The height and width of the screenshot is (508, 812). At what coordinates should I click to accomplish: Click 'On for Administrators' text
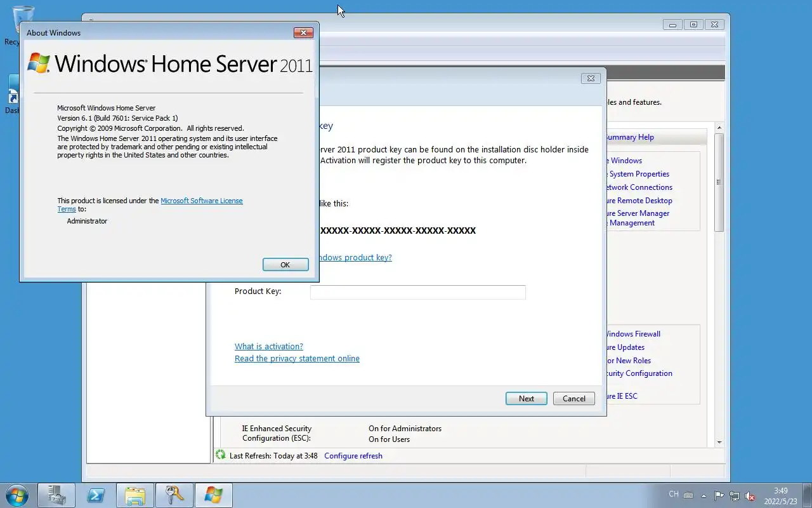coord(405,429)
